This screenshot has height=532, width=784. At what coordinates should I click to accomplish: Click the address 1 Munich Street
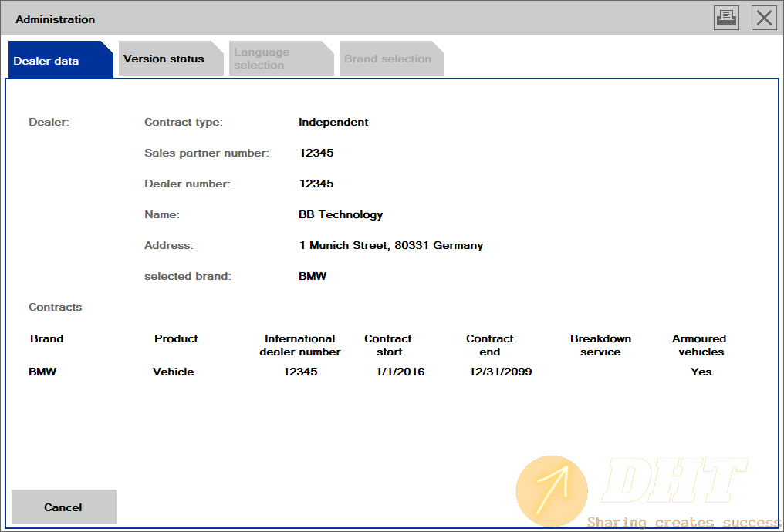(x=390, y=245)
